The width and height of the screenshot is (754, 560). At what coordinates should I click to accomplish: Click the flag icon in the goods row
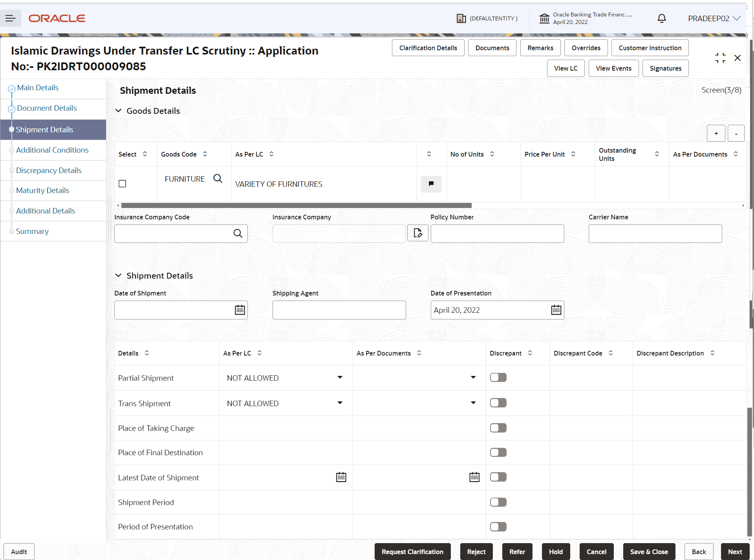tap(431, 184)
